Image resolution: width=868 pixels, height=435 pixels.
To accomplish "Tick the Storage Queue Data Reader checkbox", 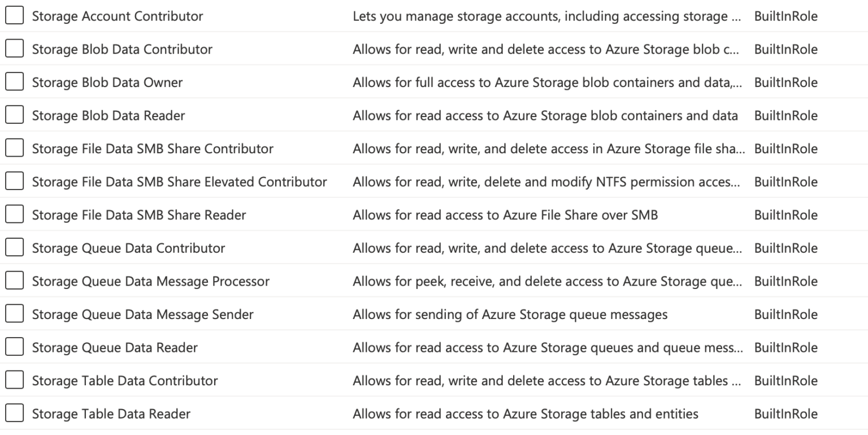I will [15, 347].
